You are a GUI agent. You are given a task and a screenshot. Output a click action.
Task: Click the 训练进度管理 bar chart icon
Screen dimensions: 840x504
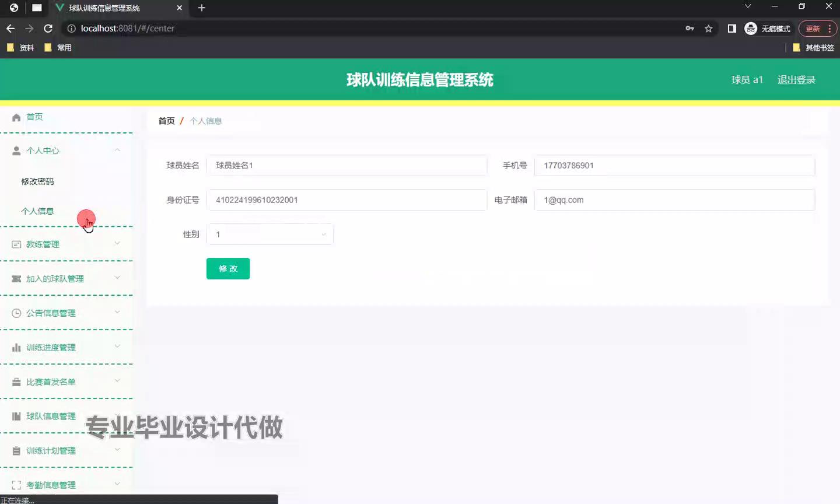[16, 348]
